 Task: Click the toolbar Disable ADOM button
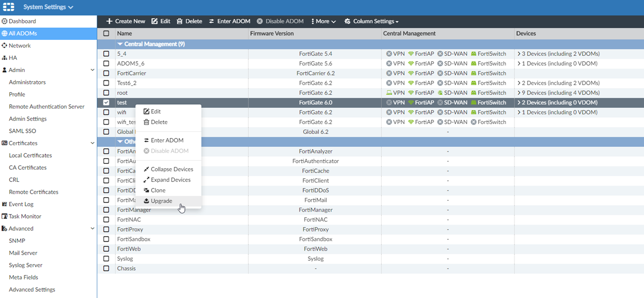(x=280, y=21)
